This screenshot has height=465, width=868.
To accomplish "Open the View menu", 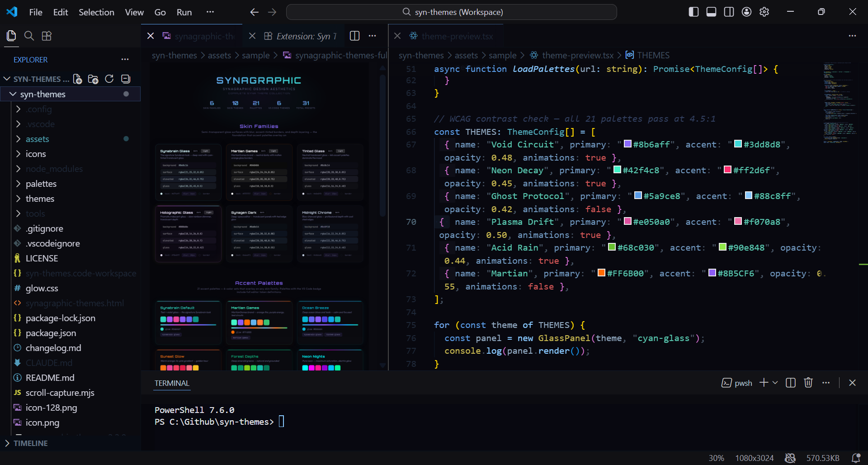I will [x=134, y=12].
